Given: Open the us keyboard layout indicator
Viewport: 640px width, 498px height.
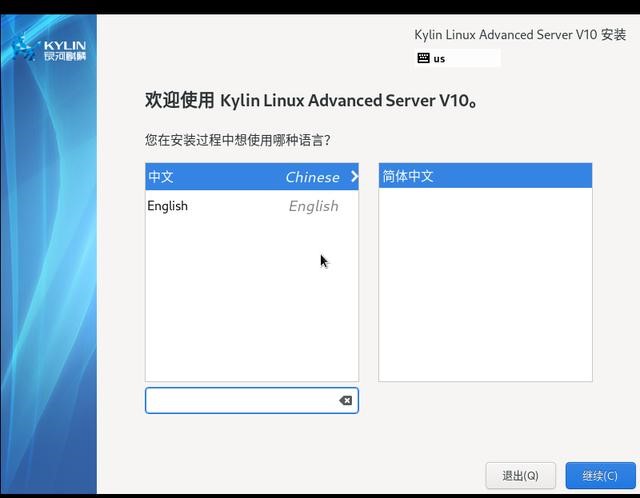Looking at the screenshot, I should pos(457,58).
